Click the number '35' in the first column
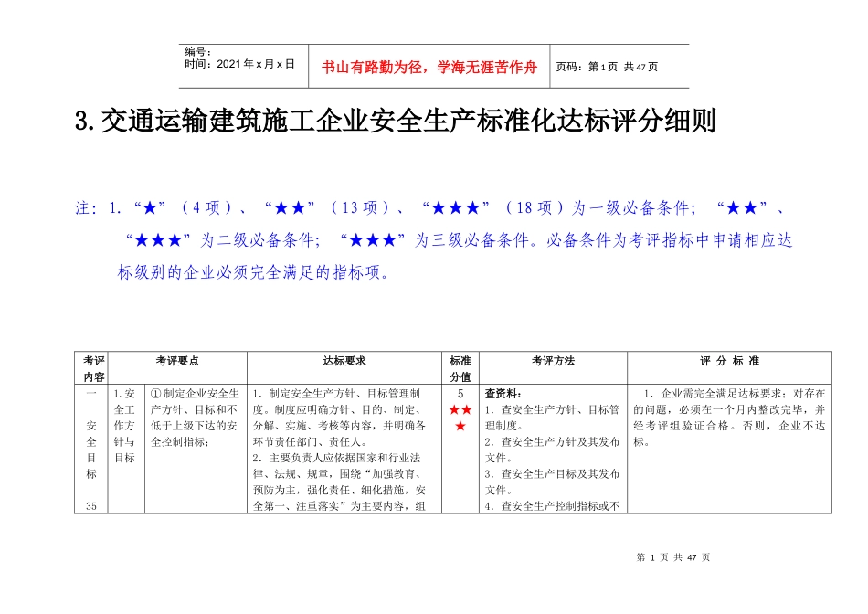The image size is (868, 614). 91,506
